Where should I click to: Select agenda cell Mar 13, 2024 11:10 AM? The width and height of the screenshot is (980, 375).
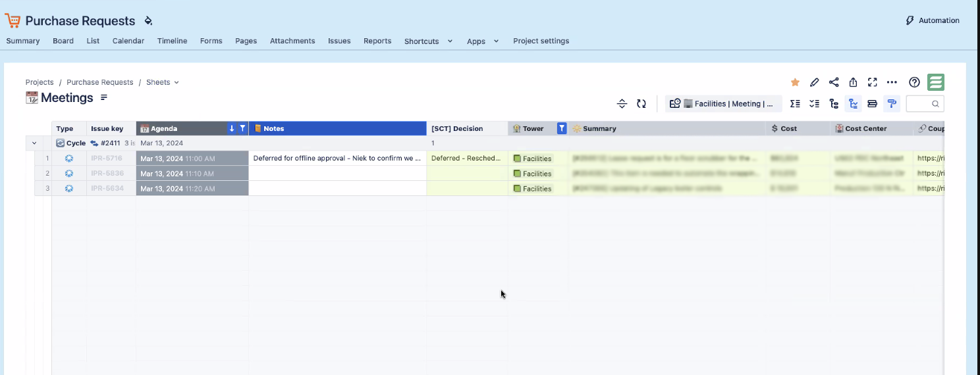[x=192, y=174]
